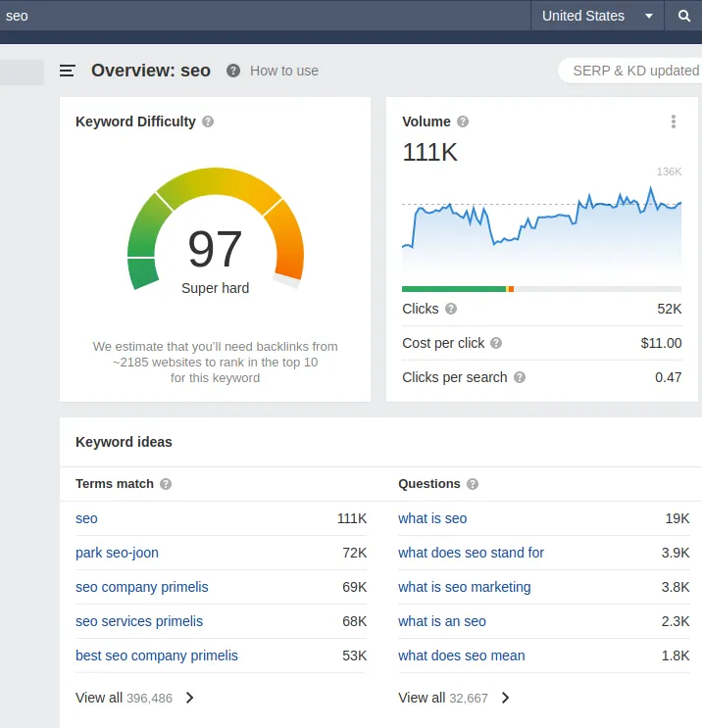Image resolution: width=702 pixels, height=728 pixels.
Task: Click the Volume help icon
Action: click(463, 121)
